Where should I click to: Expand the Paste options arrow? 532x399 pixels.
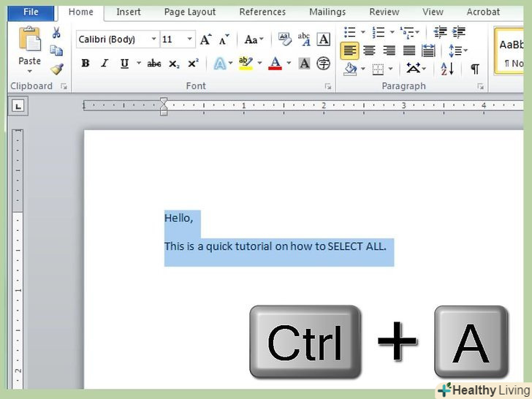click(30, 72)
